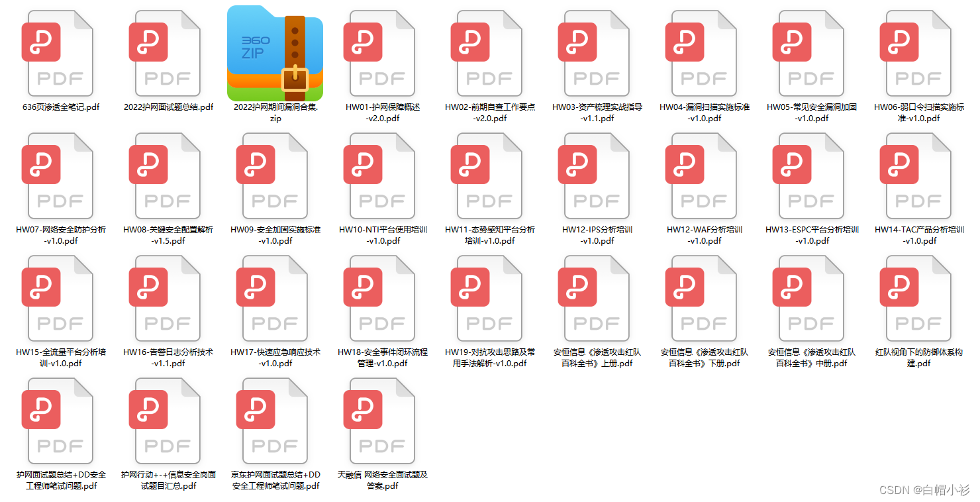Select the label "HW06-弱口令扫描实施标准-v1.0.pdf"
This screenshot has width=980, height=502.
point(919,113)
